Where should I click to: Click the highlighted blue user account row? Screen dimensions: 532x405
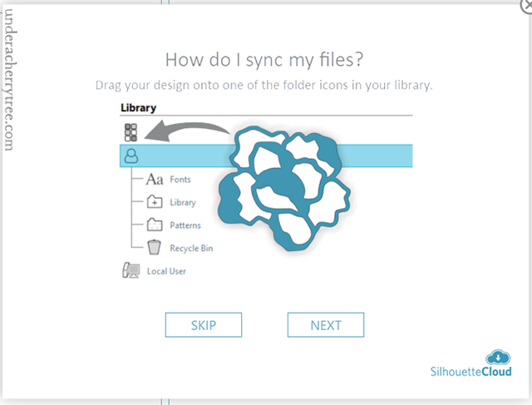[x=266, y=156]
